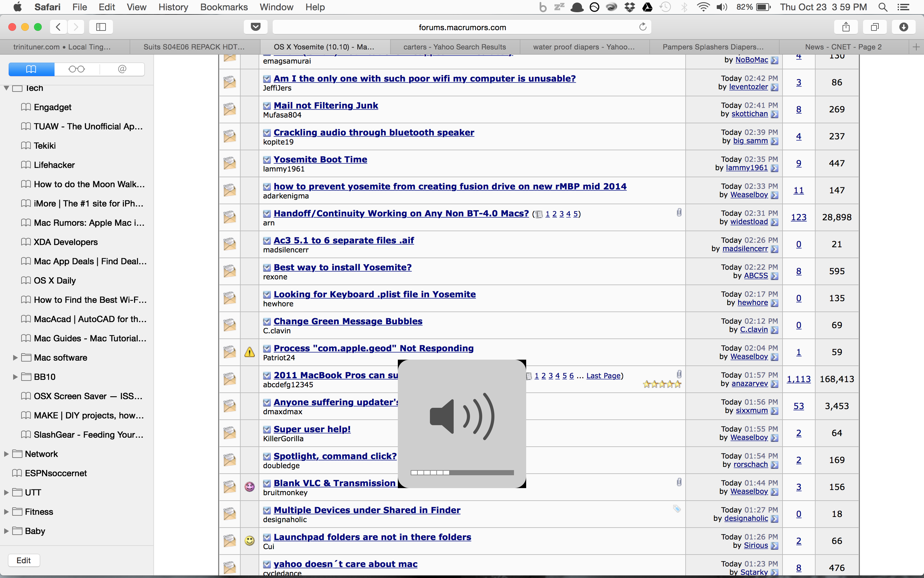The width and height of the screenshot is (924, 578).
Task: Open page 3 of Handoff/Continuity thread
Action: 561,214
